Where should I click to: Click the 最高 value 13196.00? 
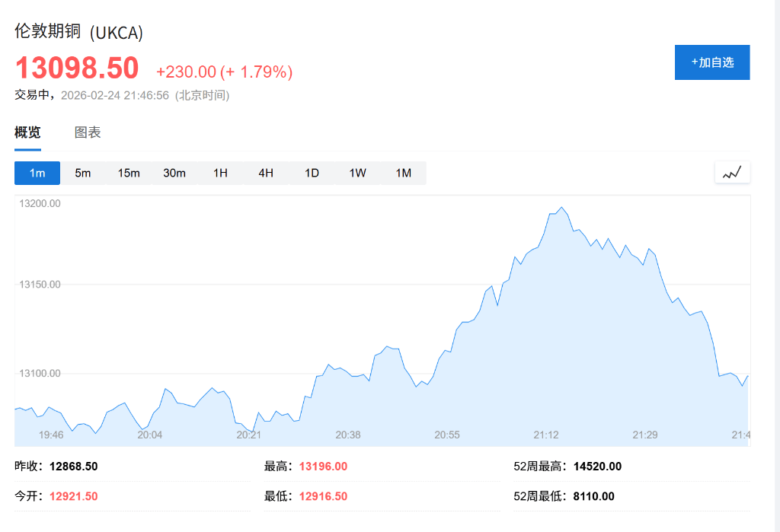(x=323, y=467)
